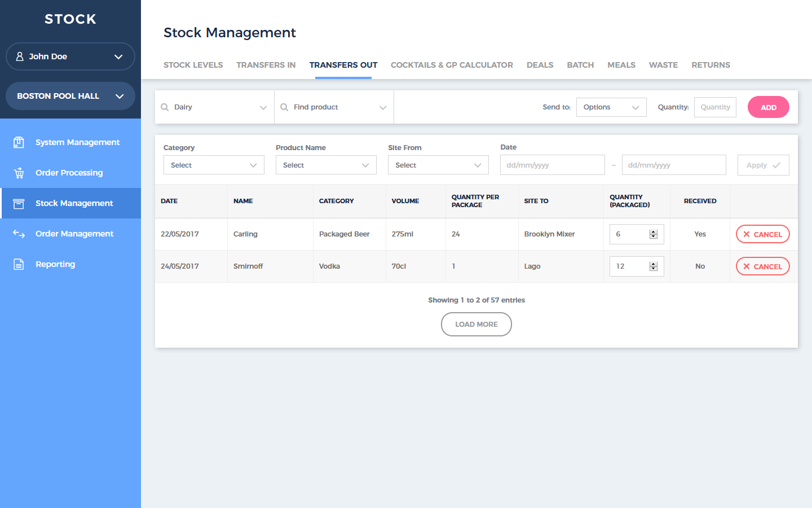This screenshot has width=812, height=508.
Task: Open the Category filter dropdown
Action: point(213,165)
